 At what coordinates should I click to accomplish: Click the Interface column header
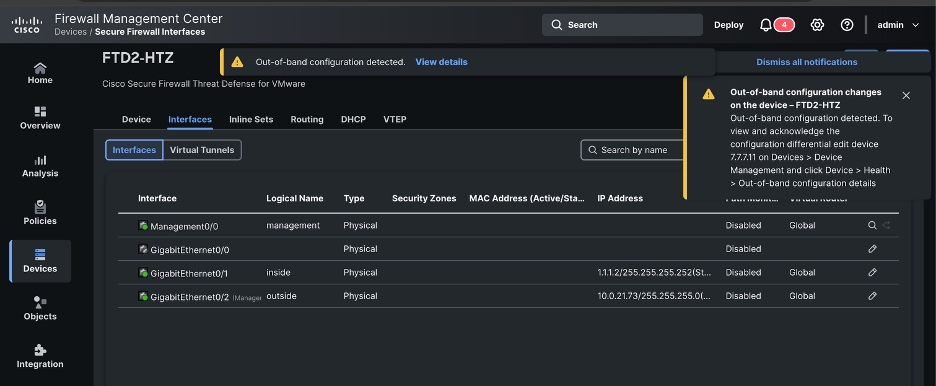(x=157, y=198)
